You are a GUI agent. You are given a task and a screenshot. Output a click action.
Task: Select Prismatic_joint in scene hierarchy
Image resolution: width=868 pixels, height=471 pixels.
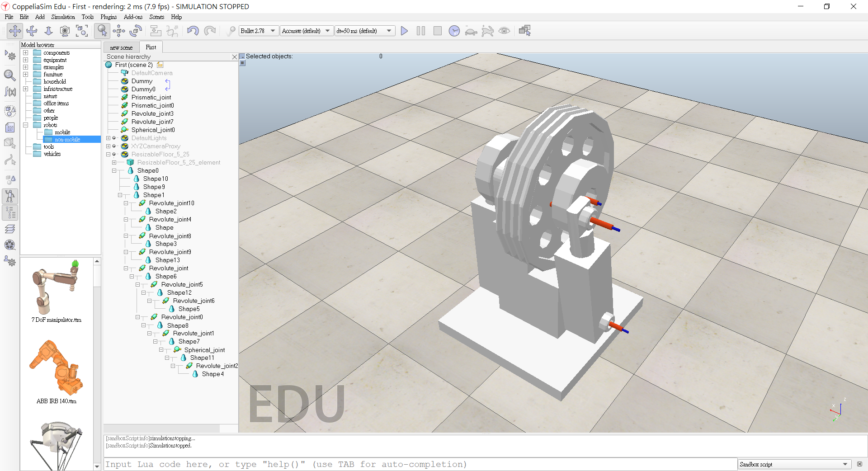[151, 97]
